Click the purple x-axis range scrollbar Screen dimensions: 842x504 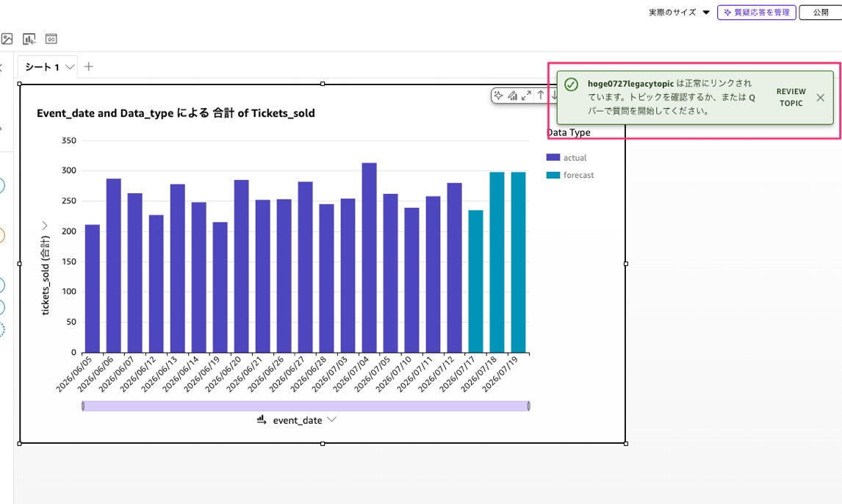pos(306,406)
